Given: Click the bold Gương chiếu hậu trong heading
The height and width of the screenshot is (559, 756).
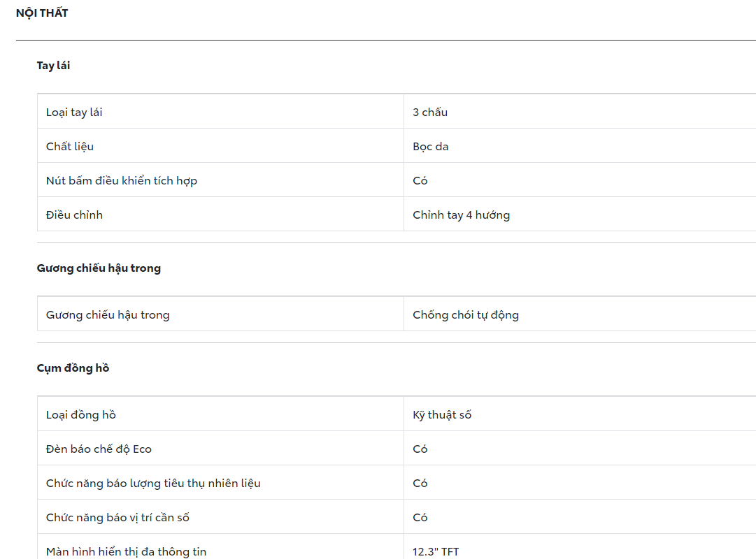Looking at the screenshot, I should coord(99,268).
